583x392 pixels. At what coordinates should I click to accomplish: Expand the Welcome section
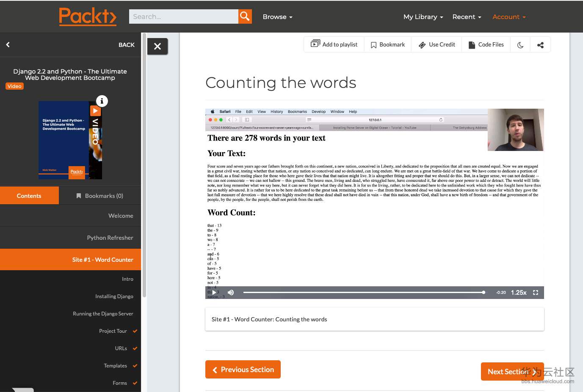click(70, 216)
